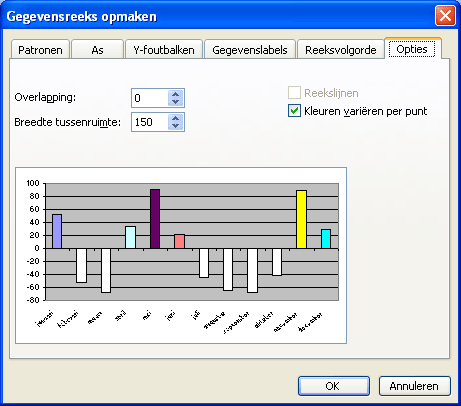Decrease the Overlapping value with down arrow
The width and height of the screenshot is (461, 406).
tap(176, 102)
